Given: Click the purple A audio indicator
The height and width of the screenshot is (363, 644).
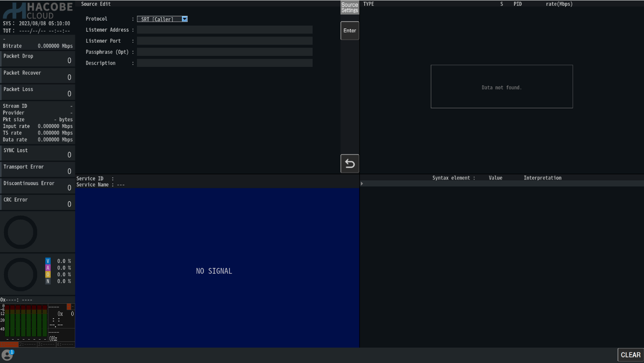Looking at the screenshot, I should click(48, 268).
